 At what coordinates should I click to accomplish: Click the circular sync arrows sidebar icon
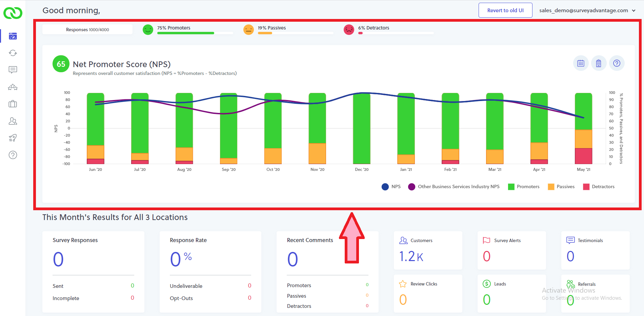click(x=13, y=53)
